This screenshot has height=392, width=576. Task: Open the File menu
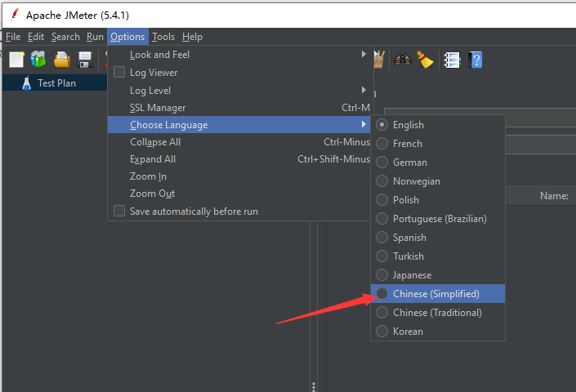point(13,37)
